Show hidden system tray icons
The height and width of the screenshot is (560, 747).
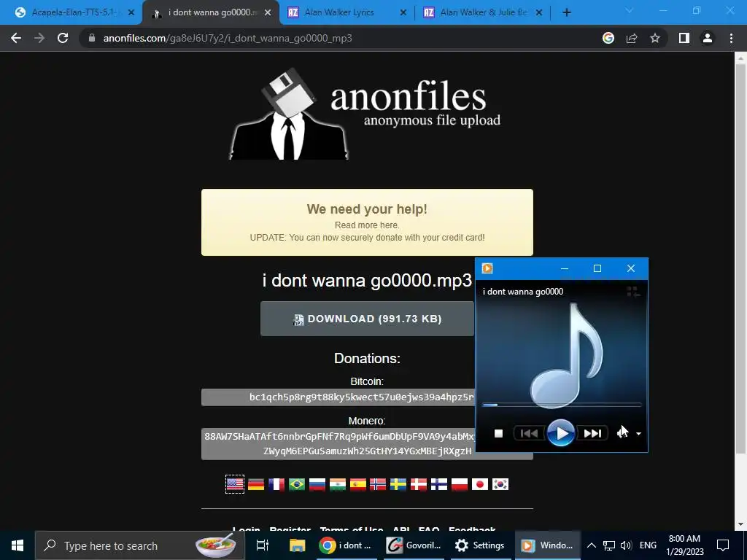(x=591, y=545)
